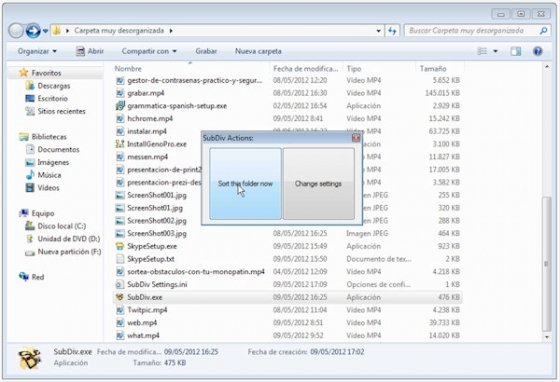Select the file Twitpic.mp4
560x382 pixels.
click(147, 310)
